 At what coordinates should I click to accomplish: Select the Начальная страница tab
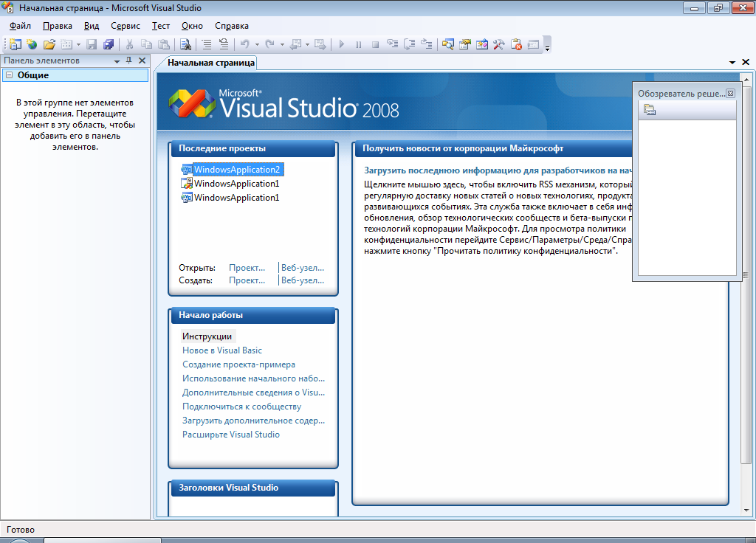click(x=210, y=63)
